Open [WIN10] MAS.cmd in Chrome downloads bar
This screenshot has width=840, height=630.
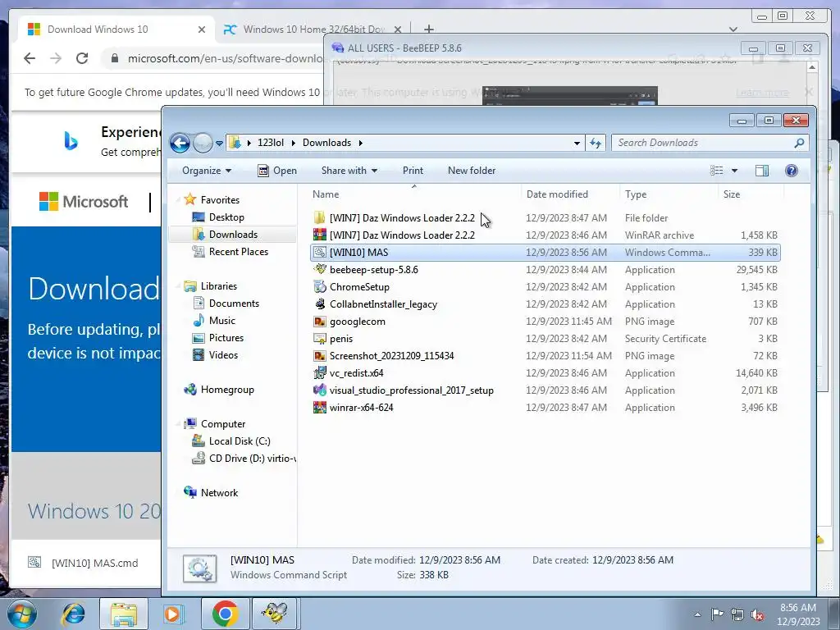click(x=85, y=563)
